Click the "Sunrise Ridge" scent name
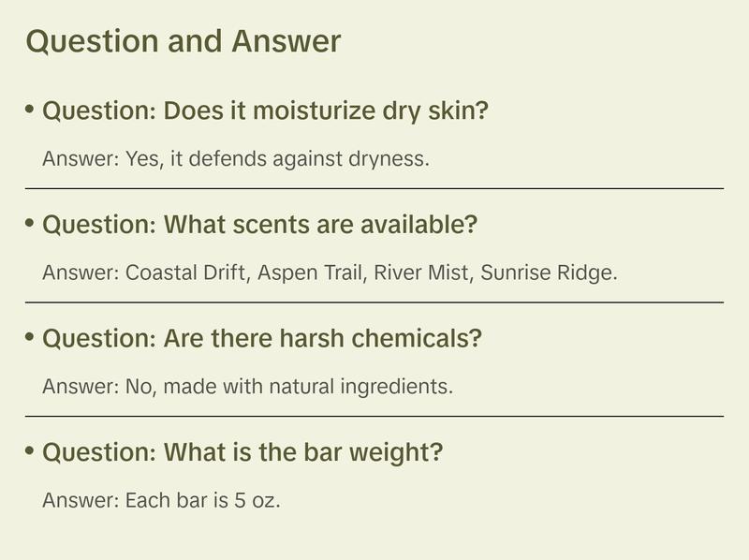Image resolution: width=749 pixels, height=560 pixels. tap(549, 273)
